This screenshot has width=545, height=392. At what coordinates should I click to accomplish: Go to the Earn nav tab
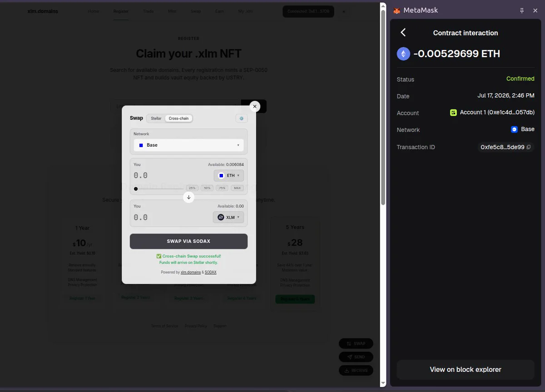tap(219, 11)
